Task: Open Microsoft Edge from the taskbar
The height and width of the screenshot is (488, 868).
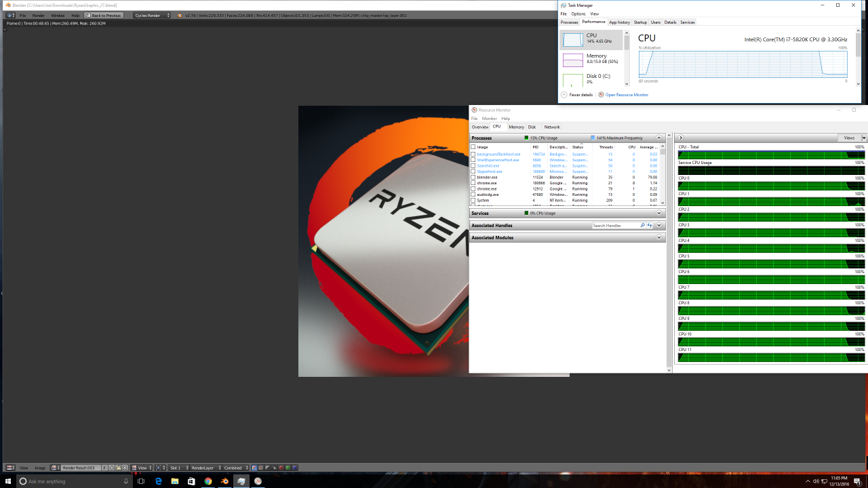Action: pyautogui.click(x=159, y=481)
